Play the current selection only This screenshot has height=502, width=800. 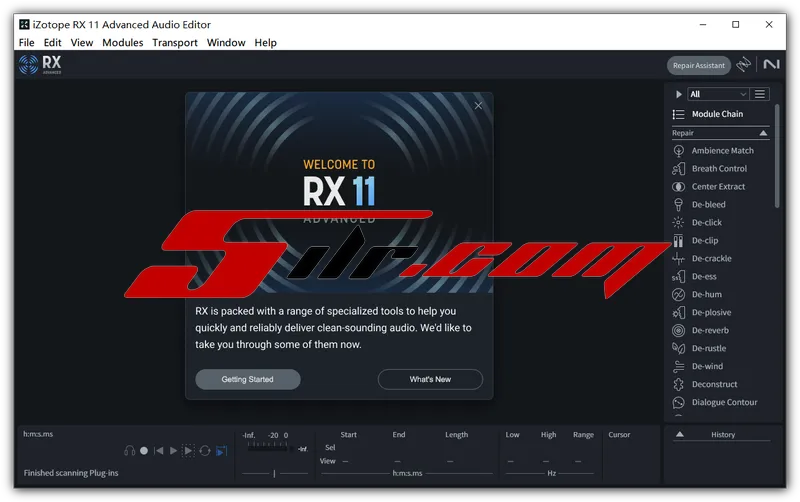(188, 451)
